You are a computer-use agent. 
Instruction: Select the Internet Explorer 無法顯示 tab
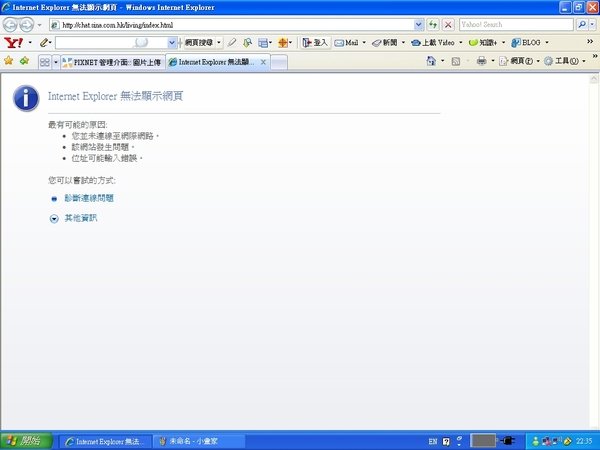tap(213, 62)
